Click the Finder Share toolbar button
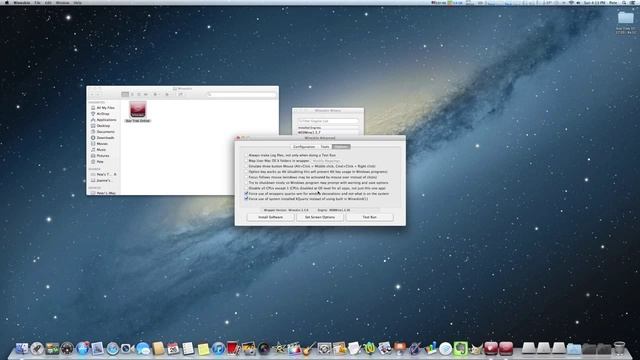The width and height of the screenshot is (640, 360). point(180,94)
